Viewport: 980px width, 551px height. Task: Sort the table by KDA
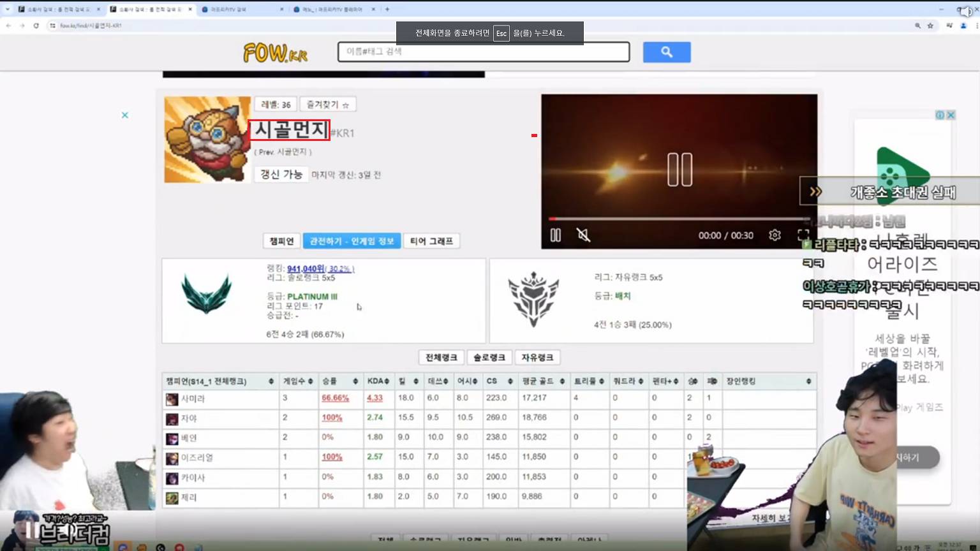point(378,381)
